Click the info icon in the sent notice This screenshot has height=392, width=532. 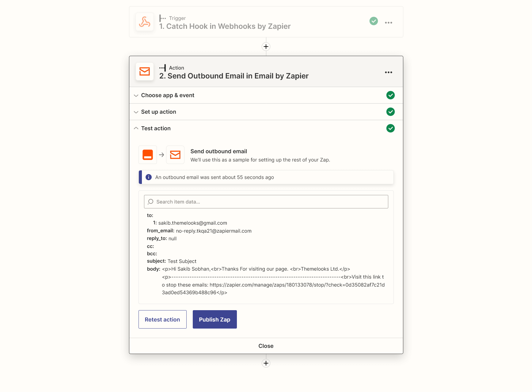pos(149,177)
